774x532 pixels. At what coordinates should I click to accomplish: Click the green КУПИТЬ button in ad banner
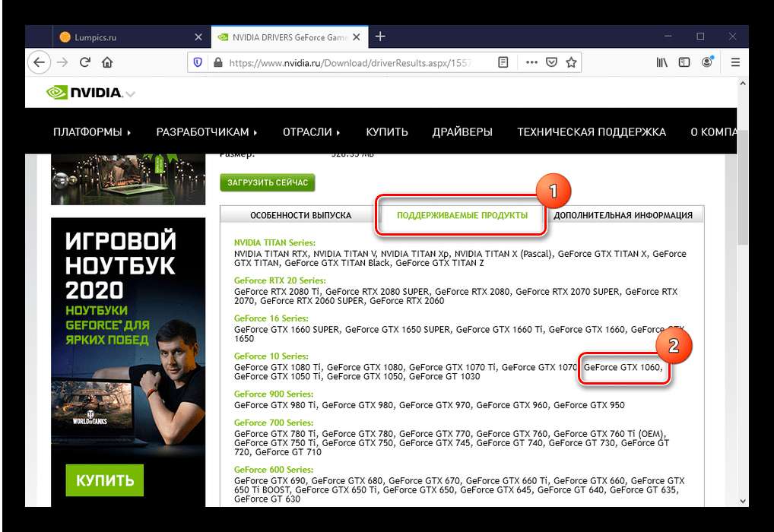click(x=105, y=480)
